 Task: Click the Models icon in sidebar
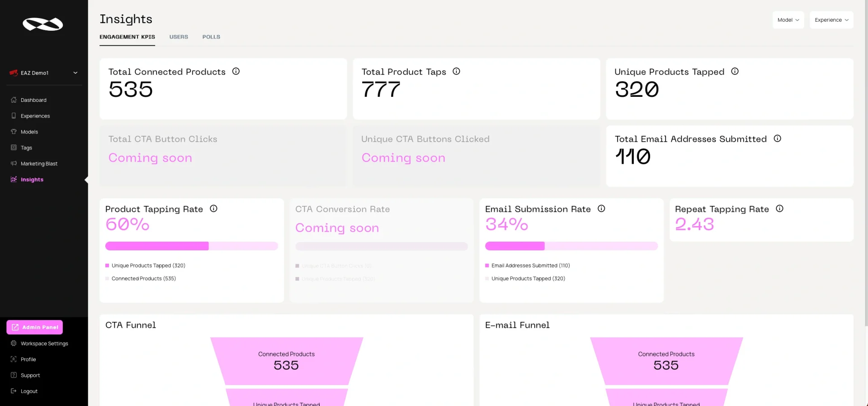(14, 132)
